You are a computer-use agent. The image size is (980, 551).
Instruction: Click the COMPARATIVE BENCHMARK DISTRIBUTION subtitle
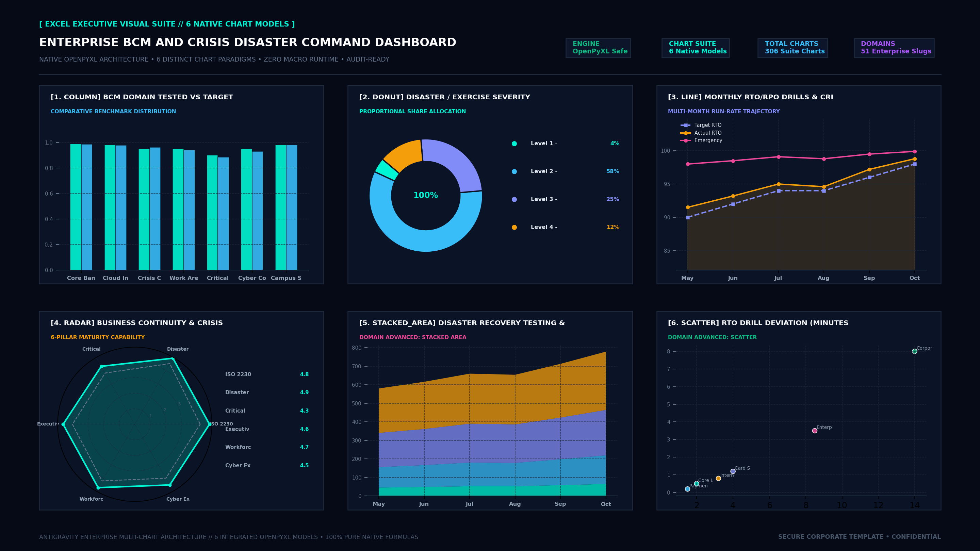click(x=113, y=112)
